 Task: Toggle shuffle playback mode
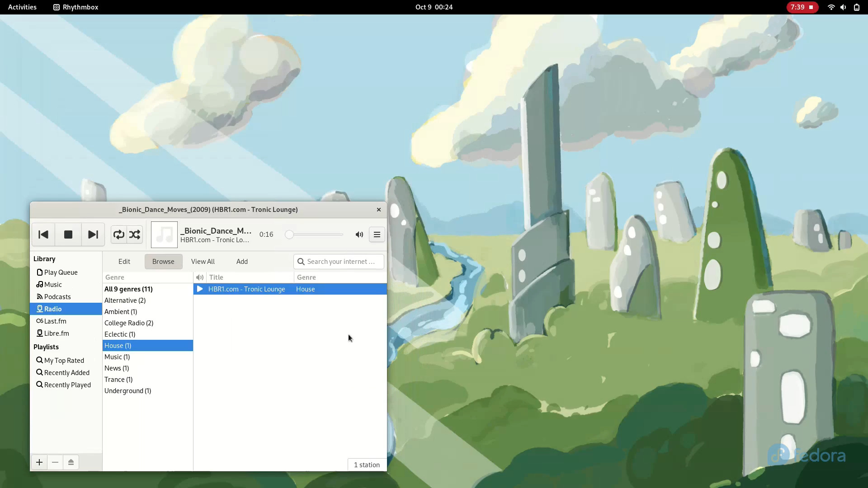click(135, 235)
